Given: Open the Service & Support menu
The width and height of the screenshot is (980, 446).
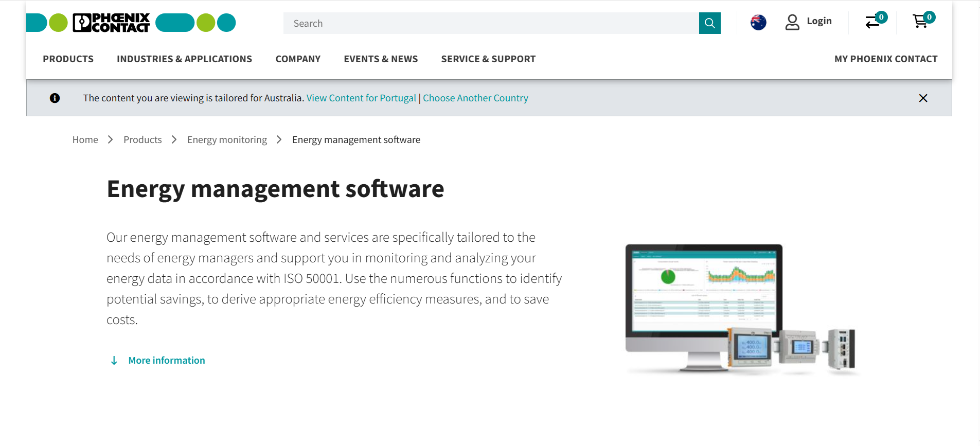Looking at the screenshot, I should click(x=488, y=59).
